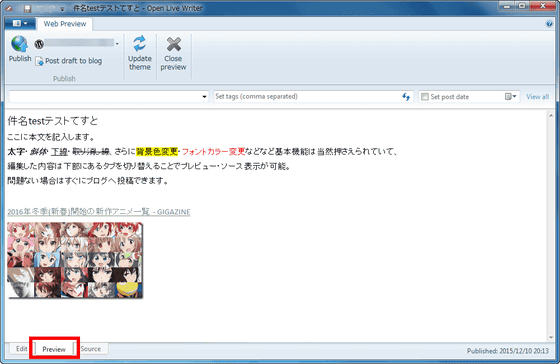This screenshot has width=560, height=364.
Task: Click the View all link
Action: point(537,97)
